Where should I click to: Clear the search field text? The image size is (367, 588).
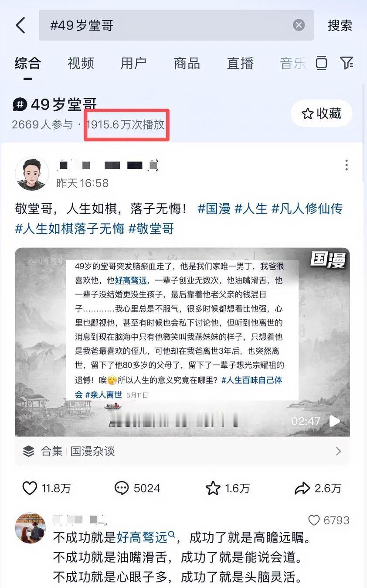coord(299,25)
